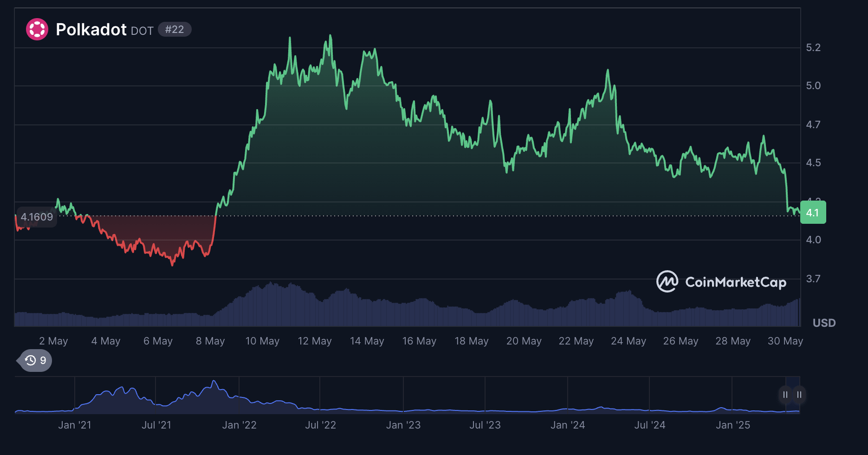
Task: Click the 10 May date label
Action: (262, 341)
